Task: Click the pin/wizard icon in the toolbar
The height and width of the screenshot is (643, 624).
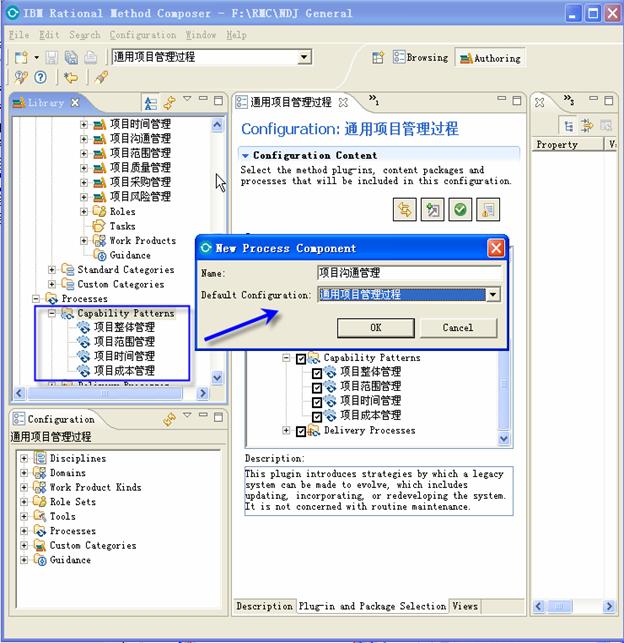Action: click(x=101, y=77)
